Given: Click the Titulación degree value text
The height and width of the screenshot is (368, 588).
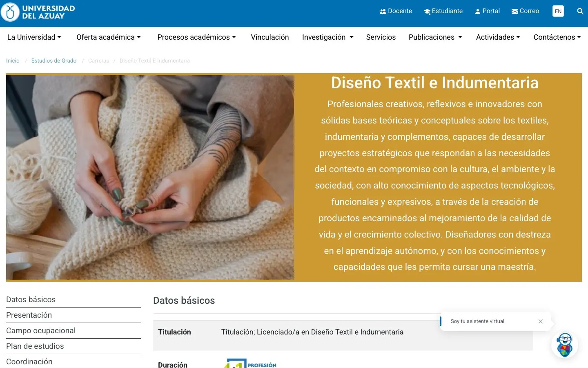Looking at the screenshot, I should click(312, 332).
